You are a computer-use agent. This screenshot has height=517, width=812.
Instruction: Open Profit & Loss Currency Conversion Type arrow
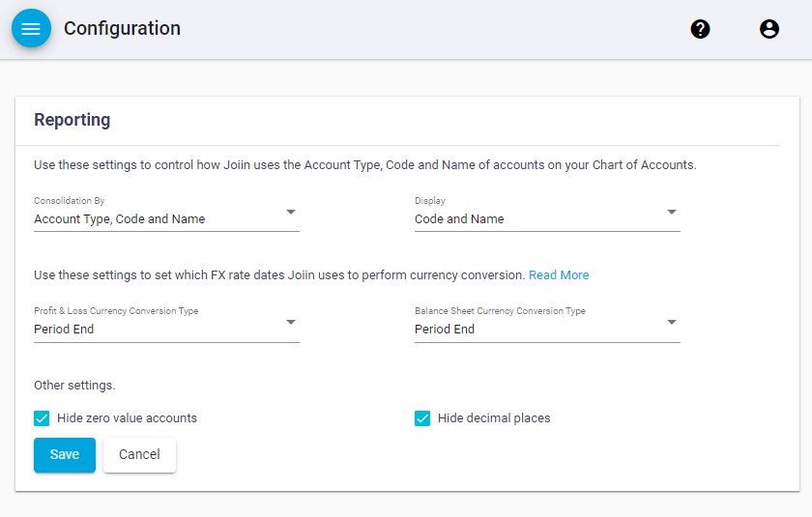tap(290, 323)
